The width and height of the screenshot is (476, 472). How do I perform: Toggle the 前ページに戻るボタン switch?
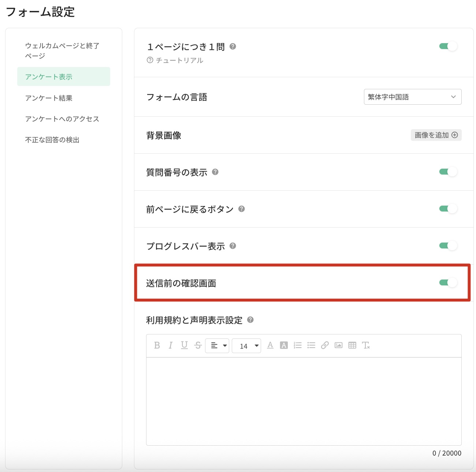point(448,209)
